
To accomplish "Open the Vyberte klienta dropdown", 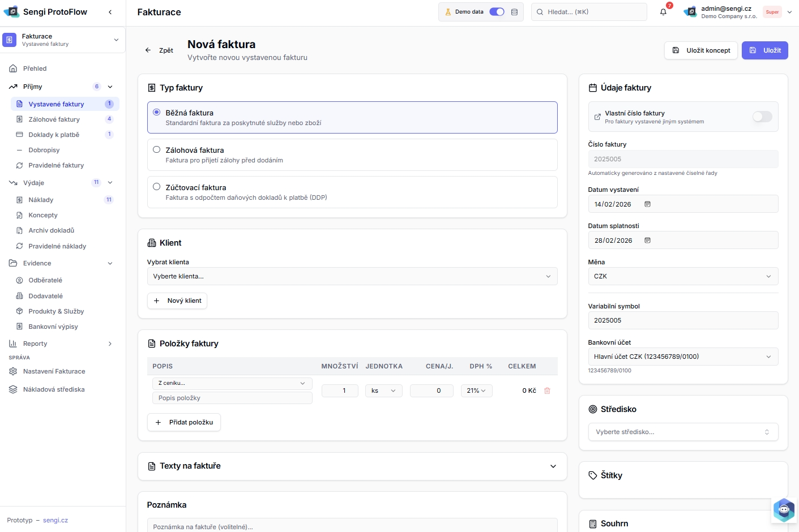I will (352, 276).
